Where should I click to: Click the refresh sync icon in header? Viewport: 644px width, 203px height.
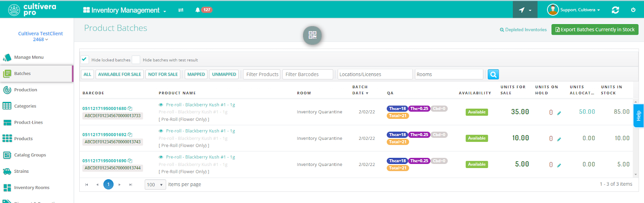point(615,10)
